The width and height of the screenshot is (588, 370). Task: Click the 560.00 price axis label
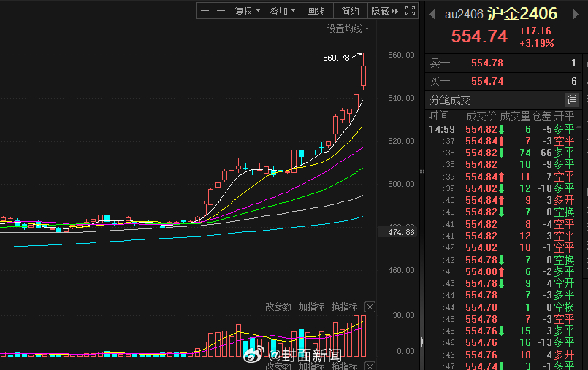pyautogui.click(x=401, y=55)
